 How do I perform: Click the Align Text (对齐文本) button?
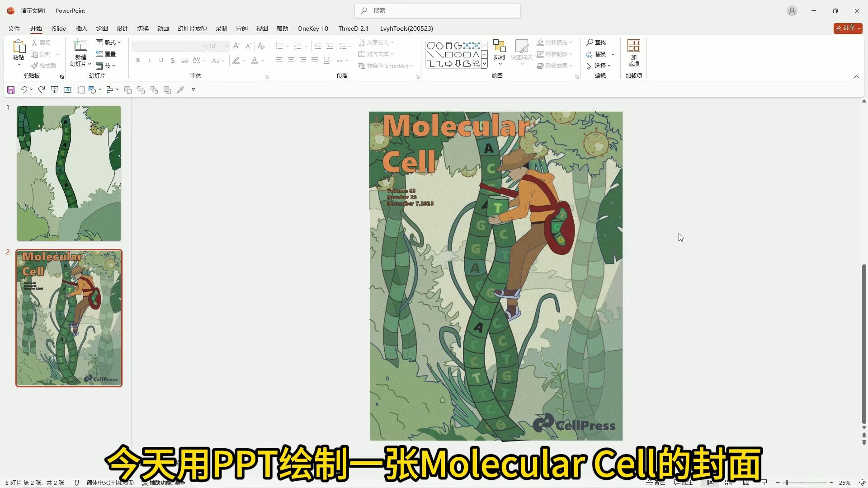376,54
